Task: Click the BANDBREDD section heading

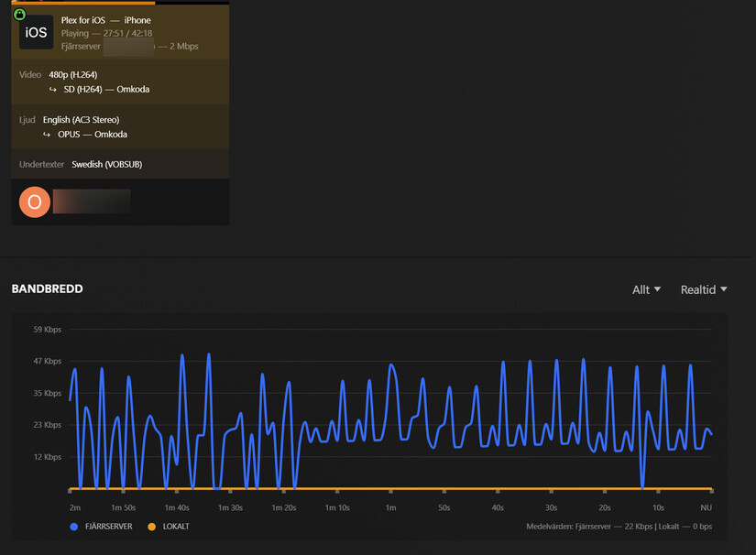Action: coord(48,288)
